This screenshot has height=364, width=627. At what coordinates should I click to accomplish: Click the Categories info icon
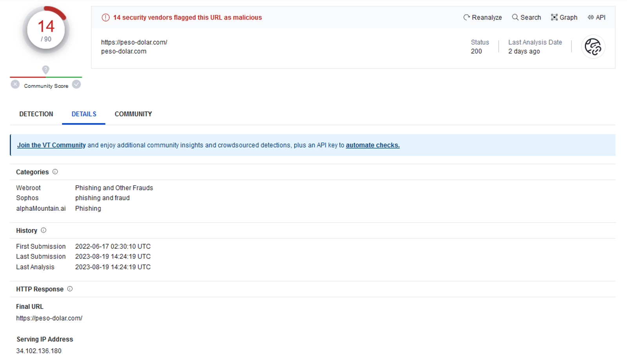(55, 172)
